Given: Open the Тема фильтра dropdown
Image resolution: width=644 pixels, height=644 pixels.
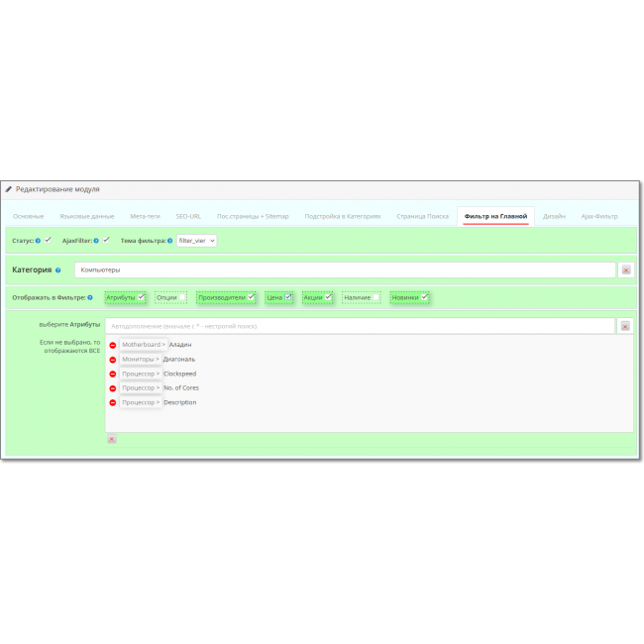Looking at the screenshot, I should pos(196,241).
